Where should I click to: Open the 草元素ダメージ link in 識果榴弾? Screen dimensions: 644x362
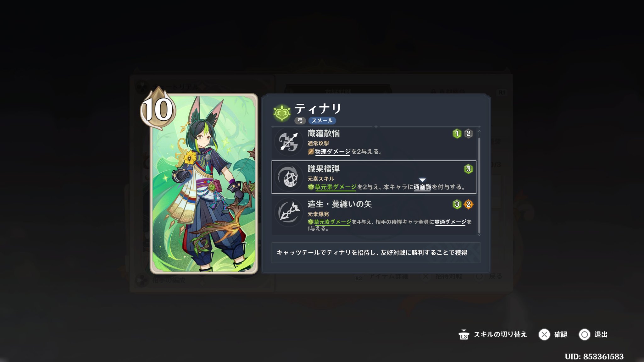[x=336, y=187]
